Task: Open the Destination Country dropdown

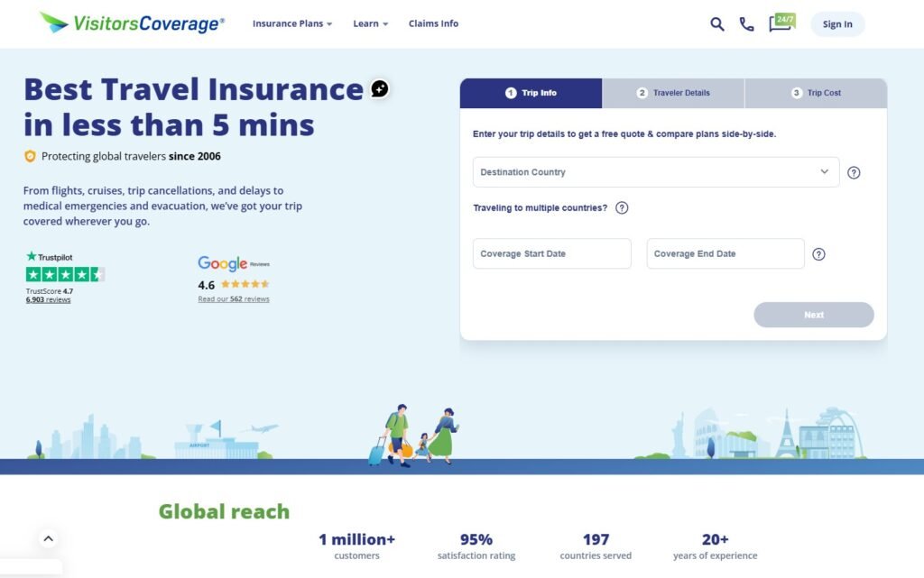Action: tap(656, 172)
